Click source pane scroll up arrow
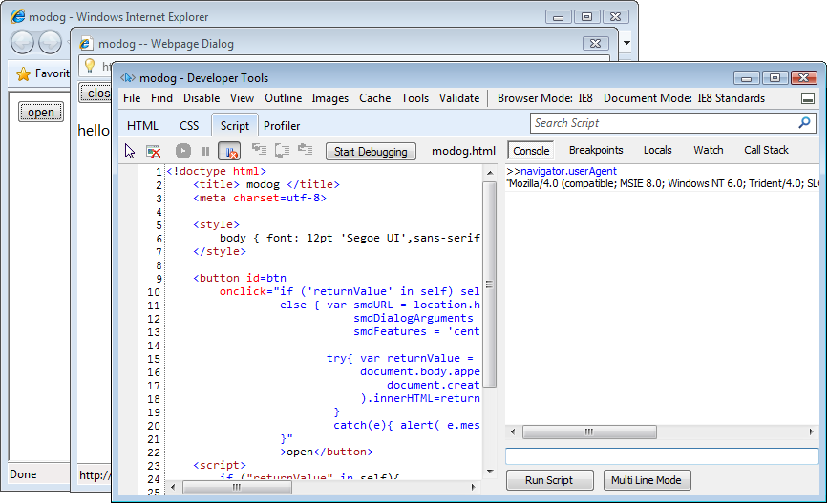The height and width of the screenshot is (504, 828). click(490, 172)
